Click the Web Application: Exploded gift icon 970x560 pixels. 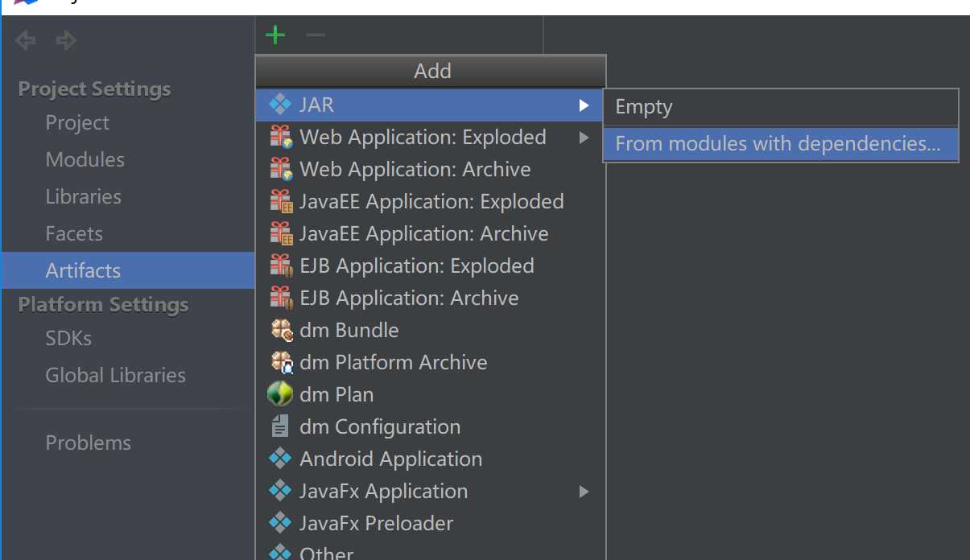point(280,137)
